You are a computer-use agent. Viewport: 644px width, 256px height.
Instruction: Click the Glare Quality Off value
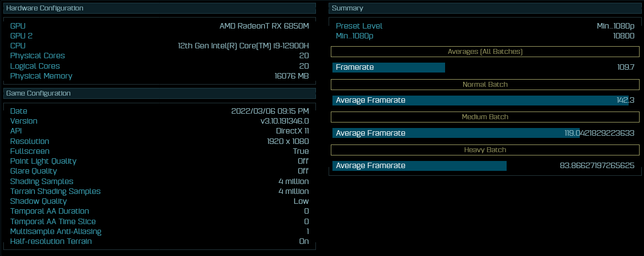[x=303, y=171]
